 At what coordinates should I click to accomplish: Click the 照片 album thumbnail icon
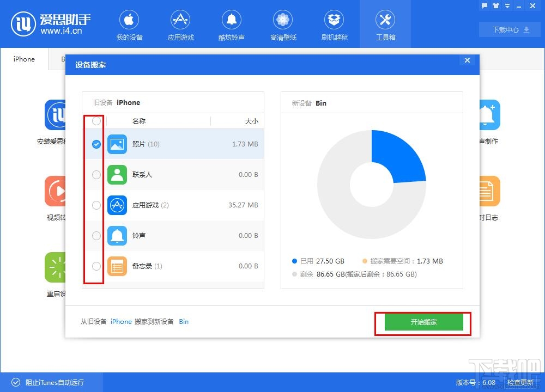tap(117, 144)
